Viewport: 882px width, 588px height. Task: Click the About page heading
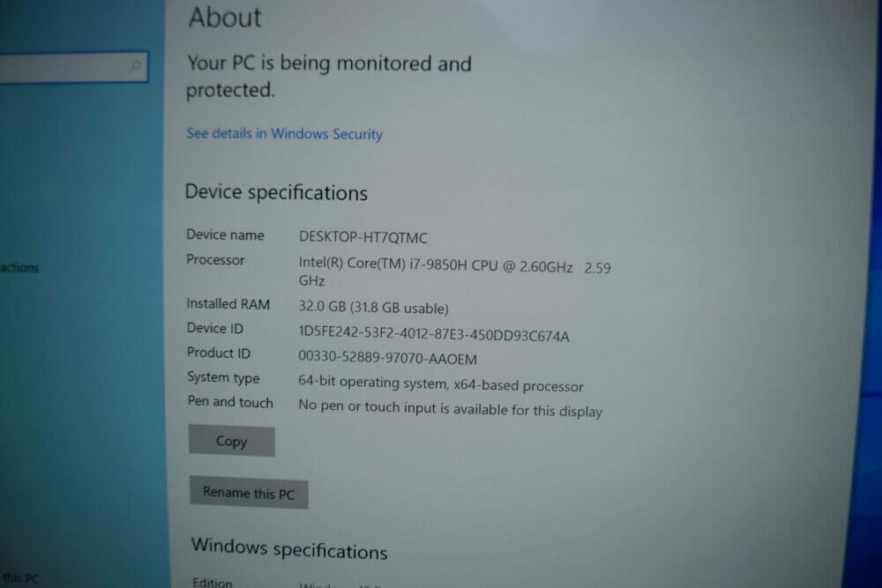tap(225, 17)
